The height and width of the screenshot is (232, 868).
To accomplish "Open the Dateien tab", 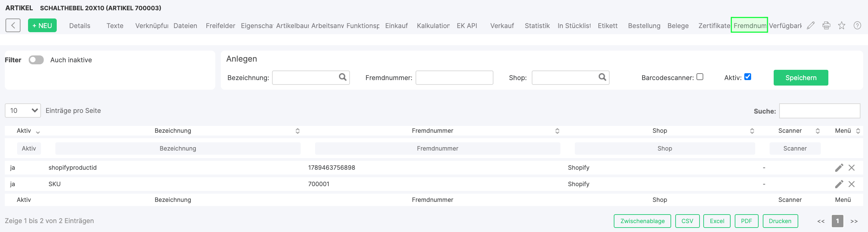I will [x=185, y=26].
